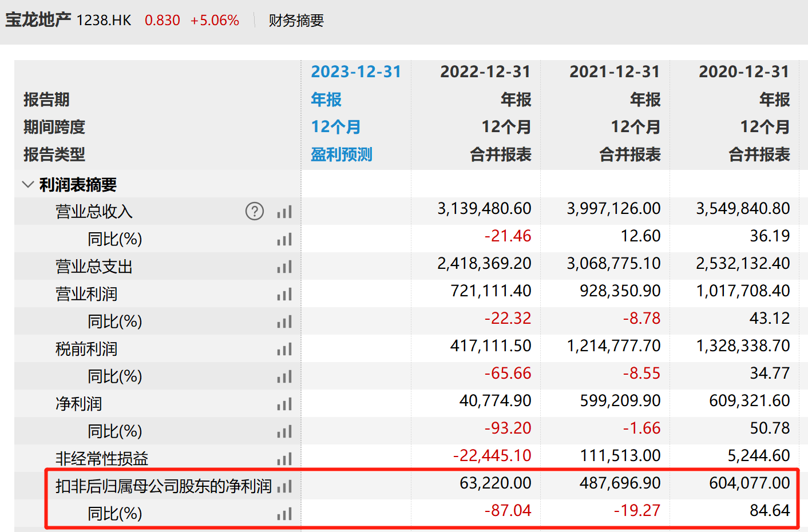
Task: Click the 报告期 row label
Action: pyautogui.click(x=46, y=100)
